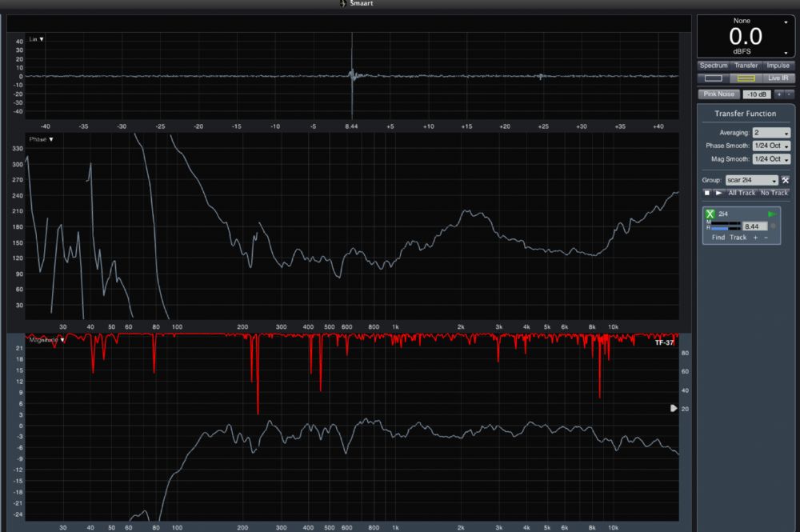Stop all measurements with the stop icon
Viewport: 800px width, 532px height.
pyautogui.click(x=706, y=193)
